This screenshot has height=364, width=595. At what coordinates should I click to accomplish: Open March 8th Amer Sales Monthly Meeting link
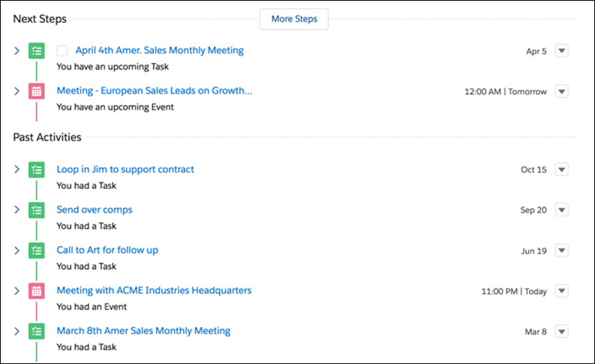[143, 331]
